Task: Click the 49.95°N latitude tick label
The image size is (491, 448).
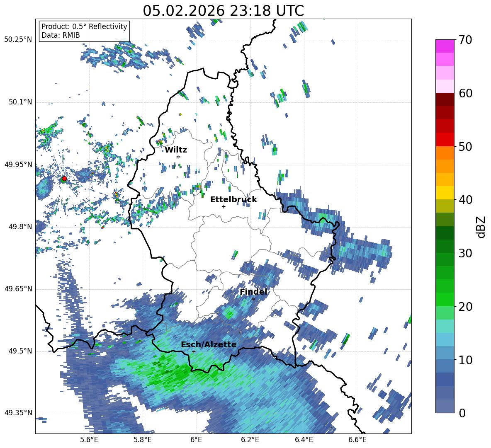Action: [18, 165]
